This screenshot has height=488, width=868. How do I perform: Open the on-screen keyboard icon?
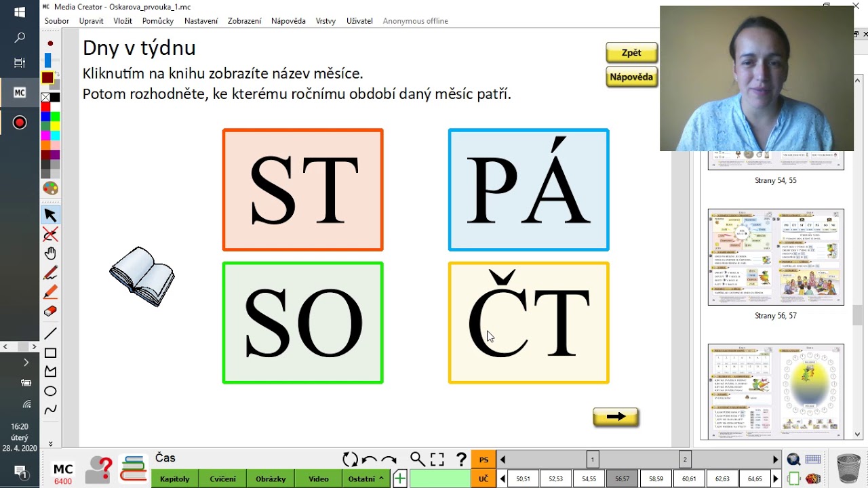(813, 460)
